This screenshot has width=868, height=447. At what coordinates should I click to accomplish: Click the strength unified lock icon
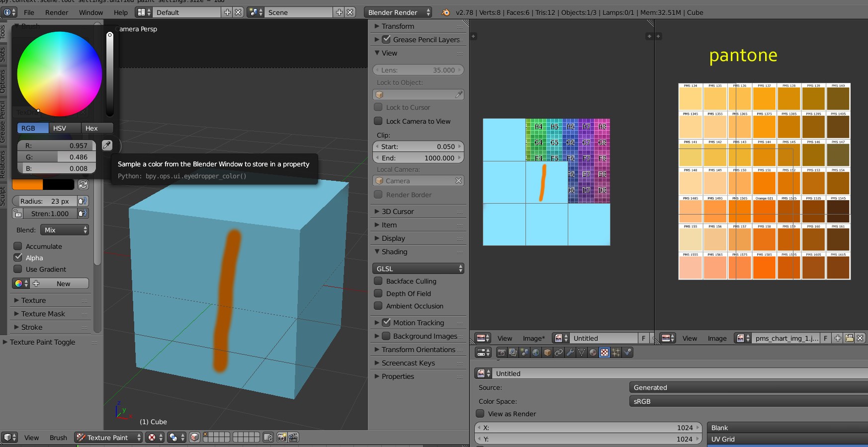[x=18, y=214]
